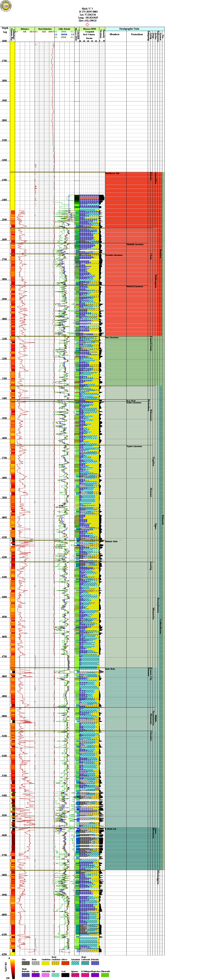Select the Clay pattern in the legend

tap(26, 964)
